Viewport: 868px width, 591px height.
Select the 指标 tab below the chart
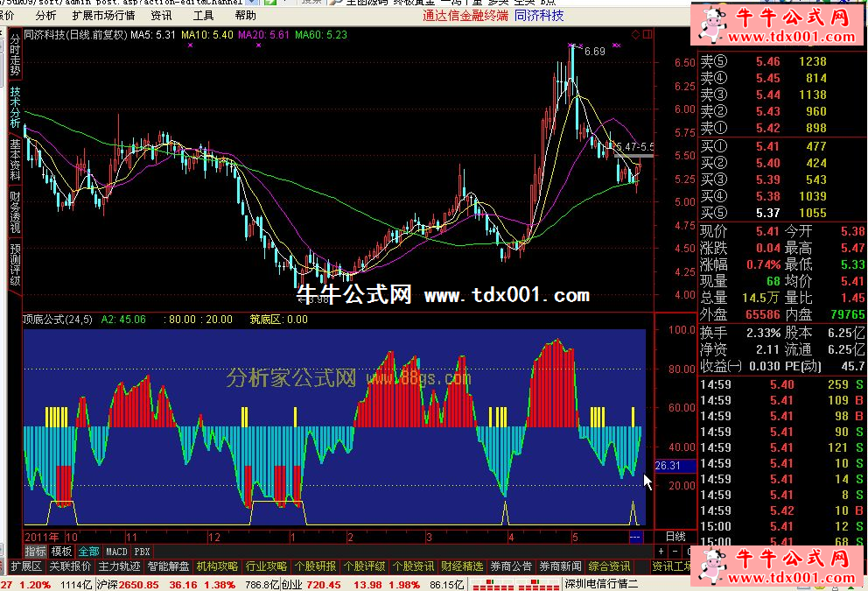35,551
